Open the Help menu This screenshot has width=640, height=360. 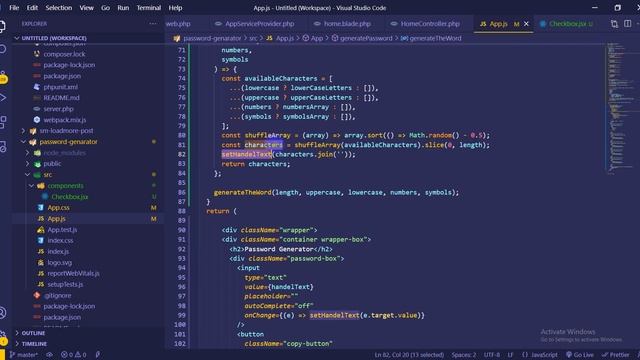(176, 8)
